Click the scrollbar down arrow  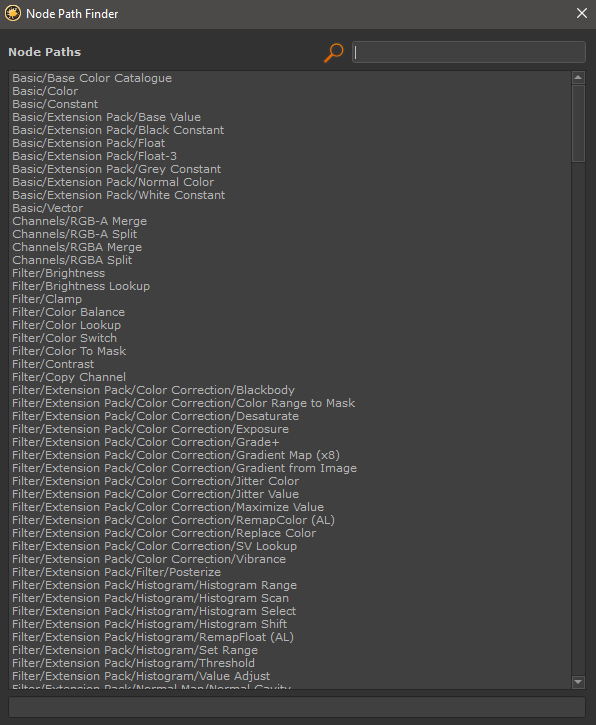(578, 682)
